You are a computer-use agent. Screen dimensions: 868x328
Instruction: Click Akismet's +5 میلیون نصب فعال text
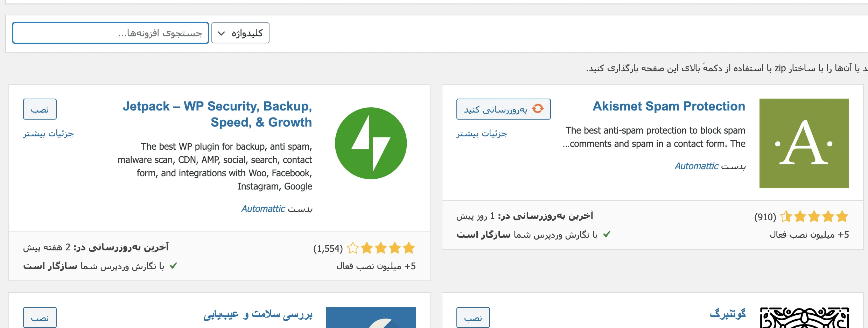tap(810, 235)
